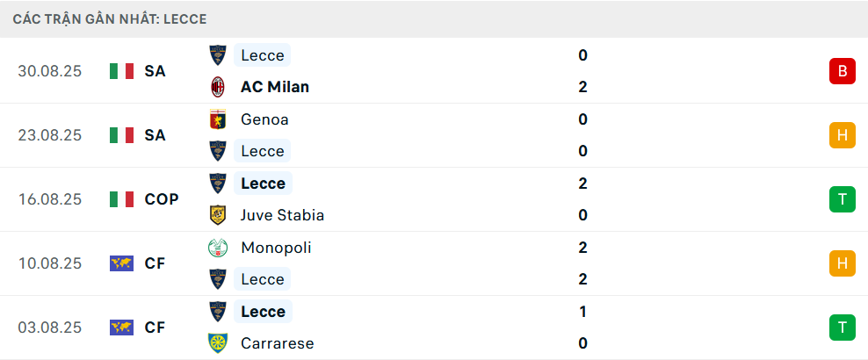Click the Juve Stabia club crest
Image resolution: width=868 pixels, height=360 pixels.
(x=217, y=215)
